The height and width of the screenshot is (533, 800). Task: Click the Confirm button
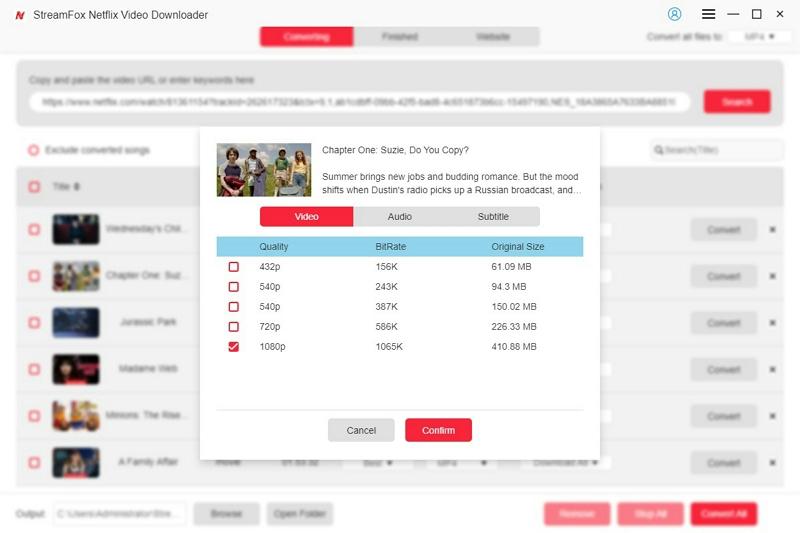(x=438, y=430)
